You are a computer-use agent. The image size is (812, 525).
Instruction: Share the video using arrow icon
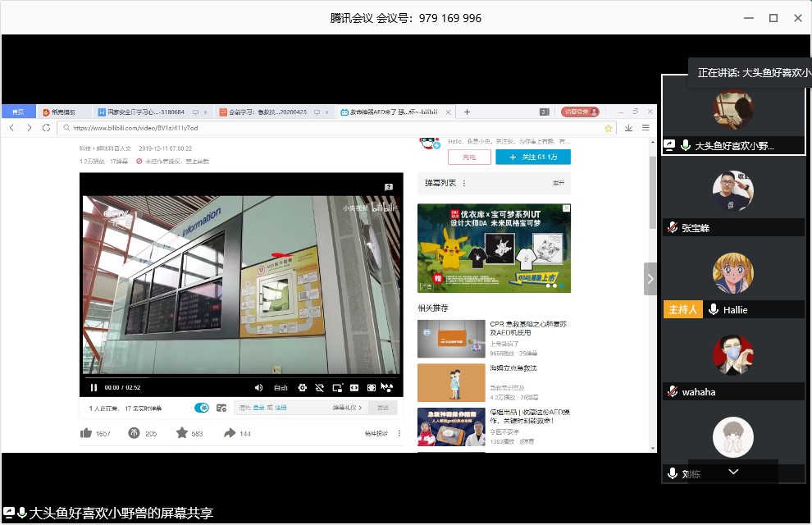(x=229, y=433)
